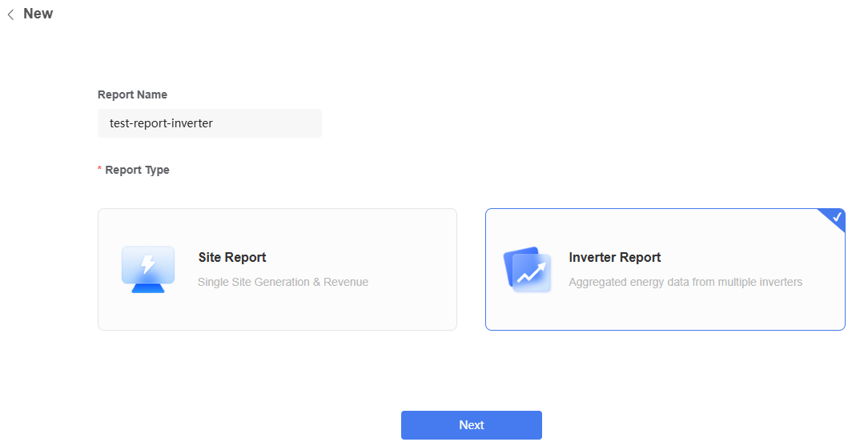The height and width of the screenshot is (446, 868).
Task: Click the 'New' page title
Action: point(38,14)
